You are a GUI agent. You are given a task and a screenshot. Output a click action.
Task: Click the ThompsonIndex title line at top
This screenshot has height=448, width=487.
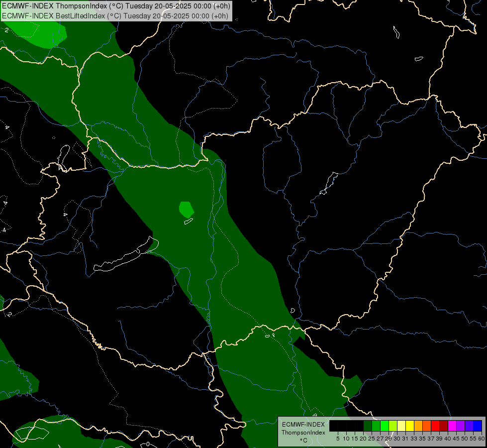click(x=116, y=6)
